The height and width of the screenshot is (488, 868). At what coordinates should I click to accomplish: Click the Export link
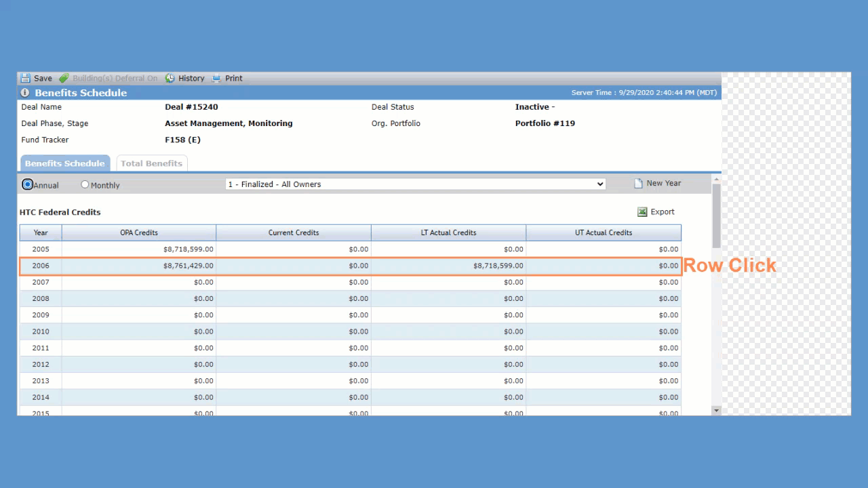663,212
